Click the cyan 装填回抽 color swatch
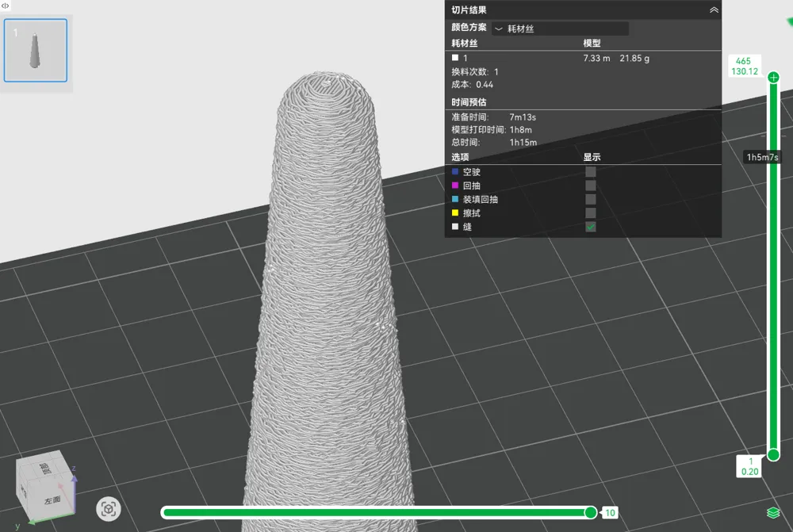 click(x=454, y=199)
